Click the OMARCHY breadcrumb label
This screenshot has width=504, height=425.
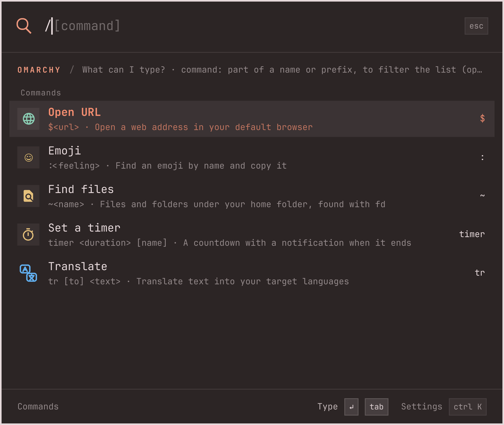click(x=39, y=70)
